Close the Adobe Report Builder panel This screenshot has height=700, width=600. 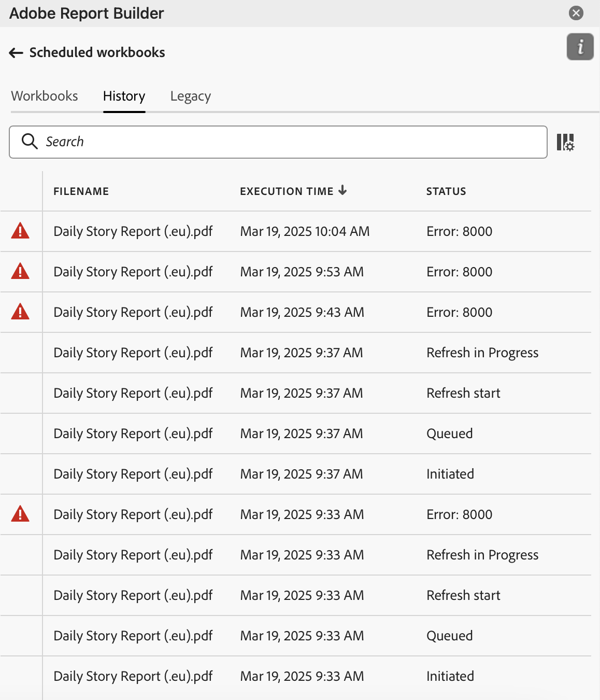[576, 13]
